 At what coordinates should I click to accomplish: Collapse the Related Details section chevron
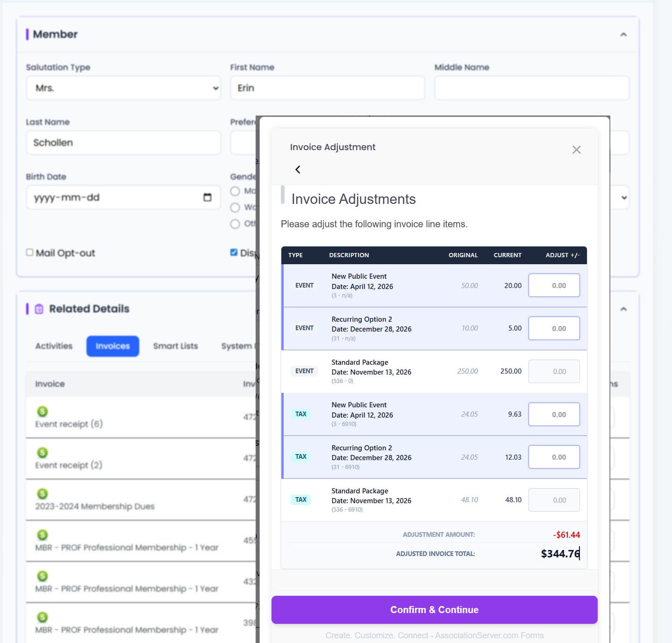pyautogui.click(x=623, y=309)
